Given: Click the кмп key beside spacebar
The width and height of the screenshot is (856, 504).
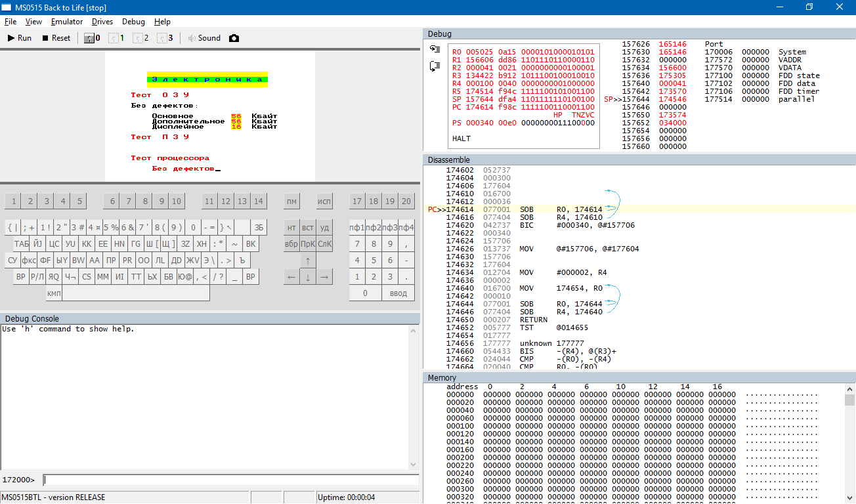Looking at the screenshot, I should pyautogui.click(x=54, y=293).
